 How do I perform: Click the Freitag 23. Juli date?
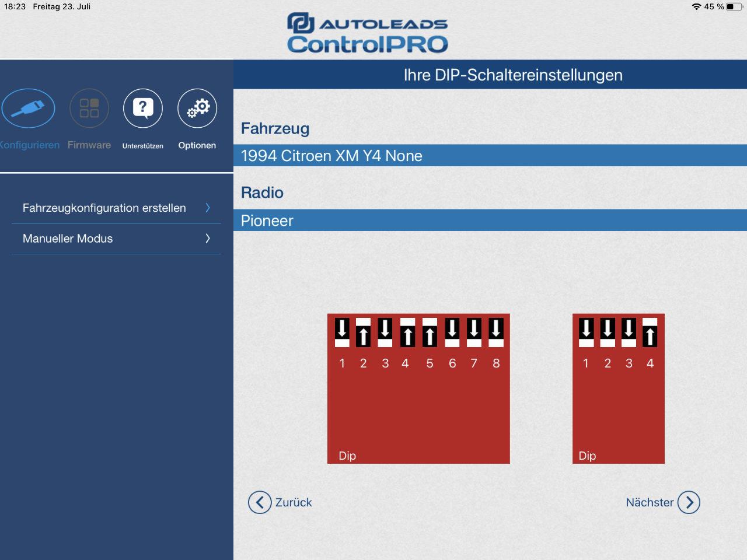pos(62,6)
